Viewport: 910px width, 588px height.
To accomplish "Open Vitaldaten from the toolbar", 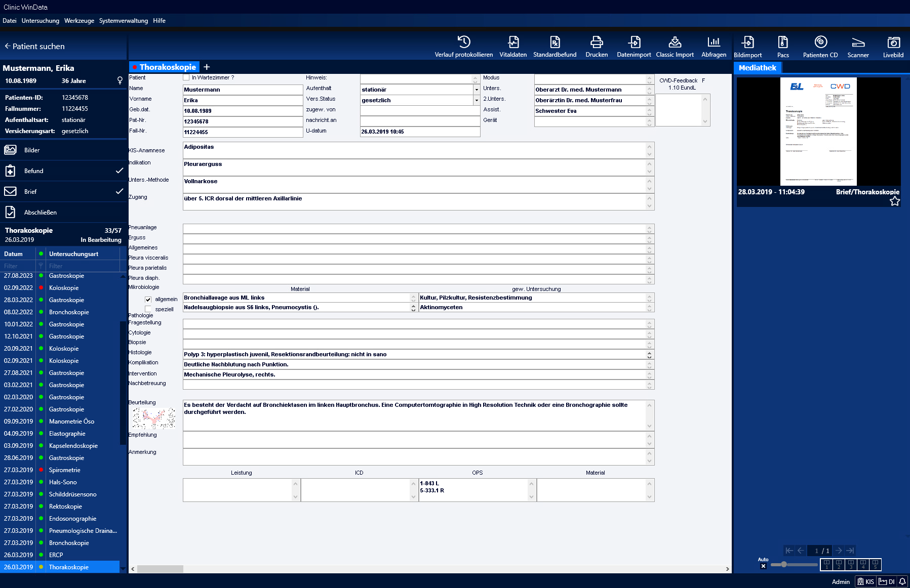I will (513, 42).
